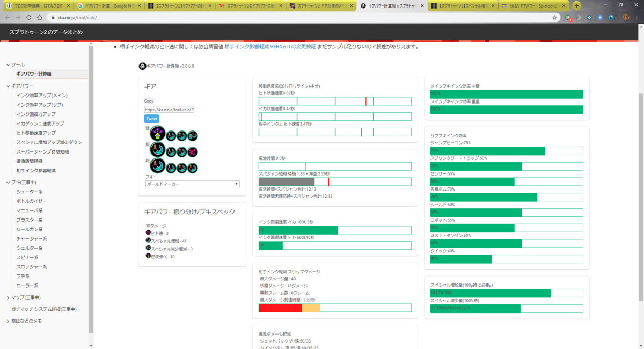
Task: Collapse the ブキ(工事中) sidebar section
Action: (7, 183)
